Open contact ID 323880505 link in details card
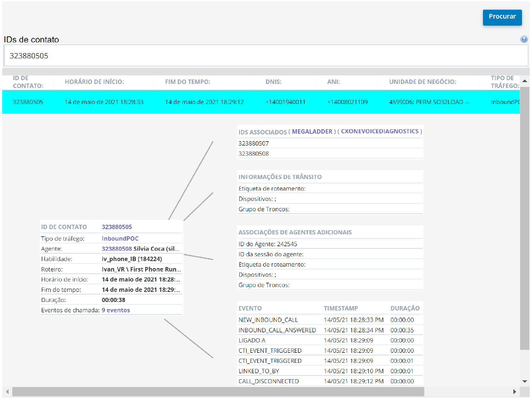The width and height of the screenshot is (532, 400). pyautogui.click(x=117, y=227)
